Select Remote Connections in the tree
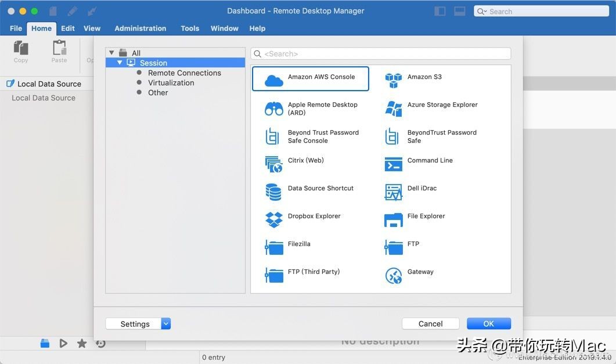The height and width of the screenshot is (364, 616). tap(184, 73)
